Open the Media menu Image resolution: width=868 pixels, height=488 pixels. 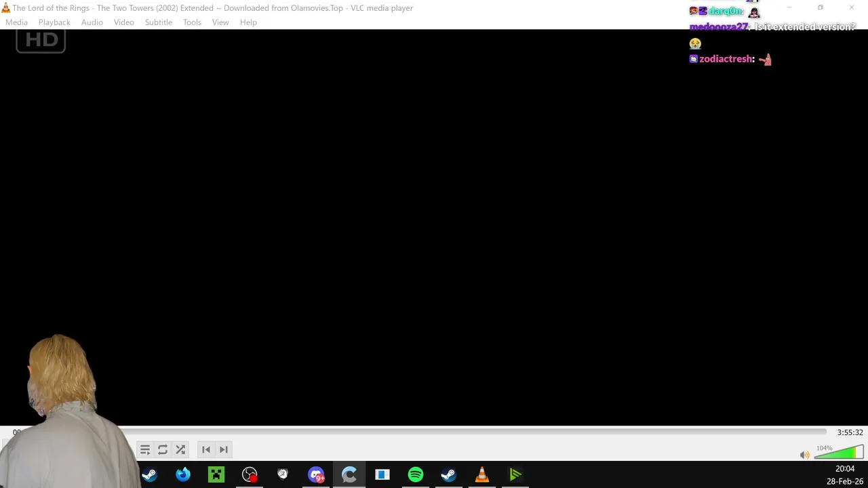(x=16, y=22)
